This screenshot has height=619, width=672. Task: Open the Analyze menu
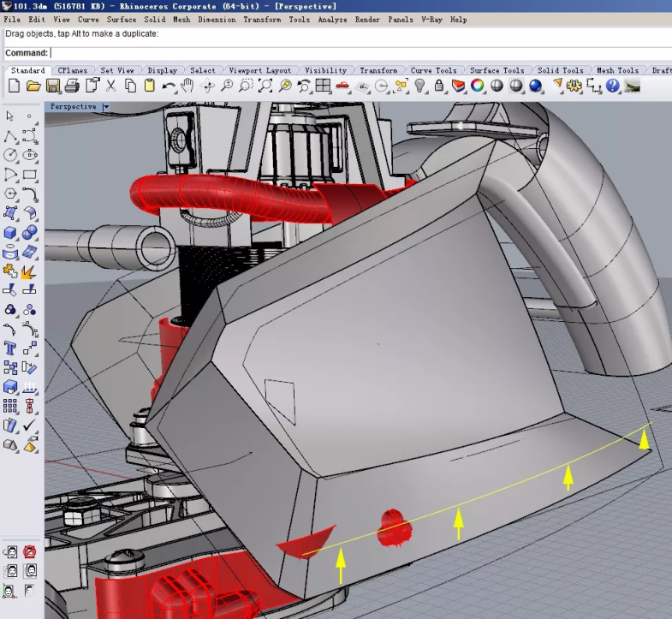pyautogui.click(x=332, y=19)
